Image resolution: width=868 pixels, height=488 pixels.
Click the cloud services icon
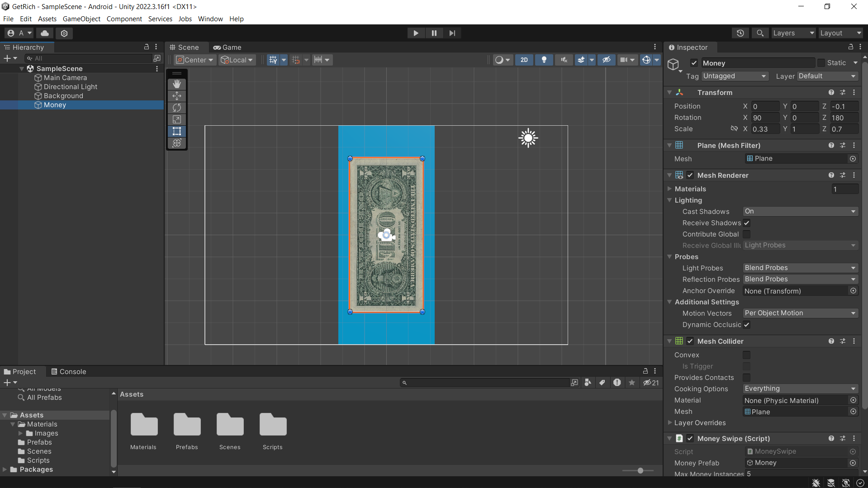[45, 33]
